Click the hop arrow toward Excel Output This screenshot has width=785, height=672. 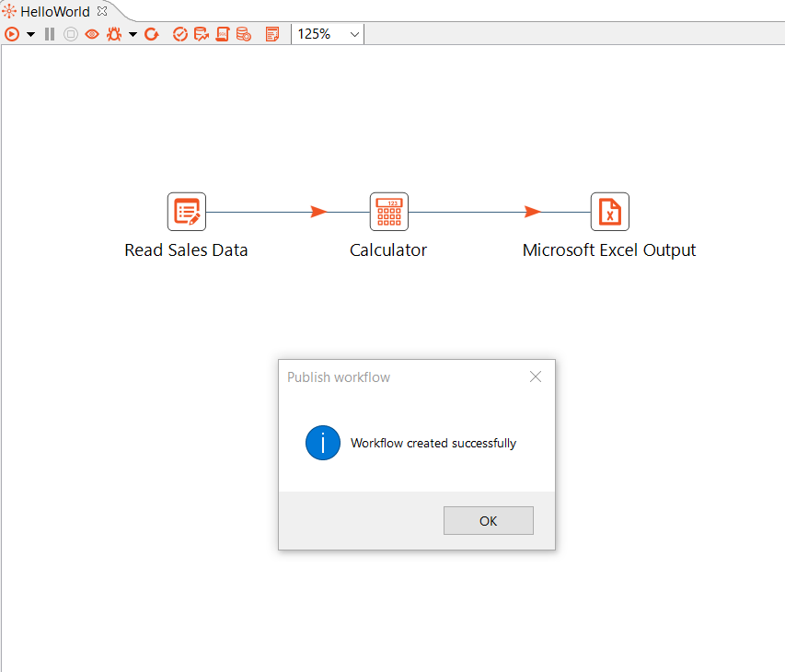click(533, 212)
